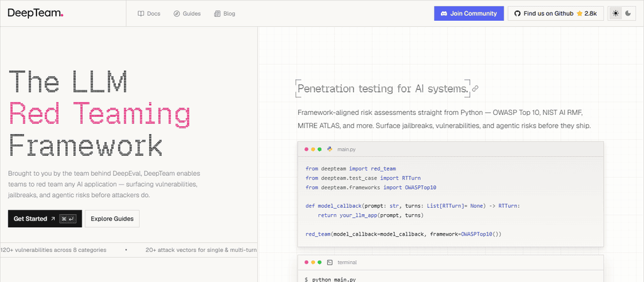644x282 pixels.
Task: Click "120+ vulnerabilities across 8 categories" text
Action: (x=53, y=249)
